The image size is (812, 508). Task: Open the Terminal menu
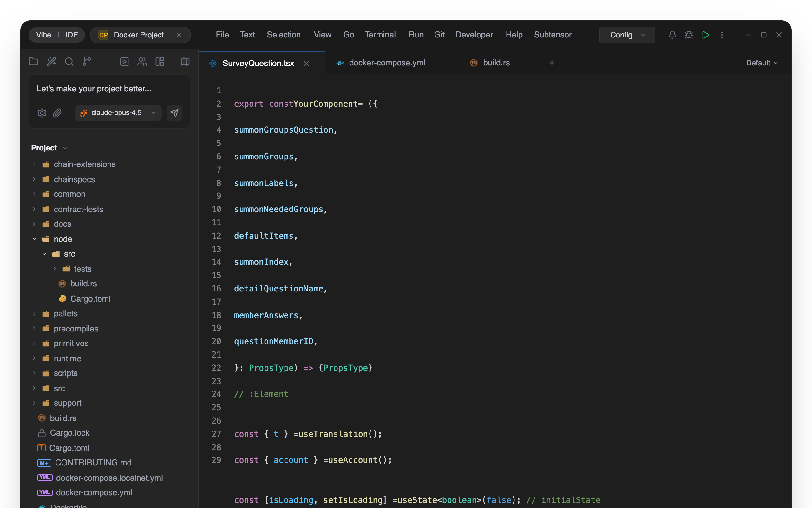[380, 35]
